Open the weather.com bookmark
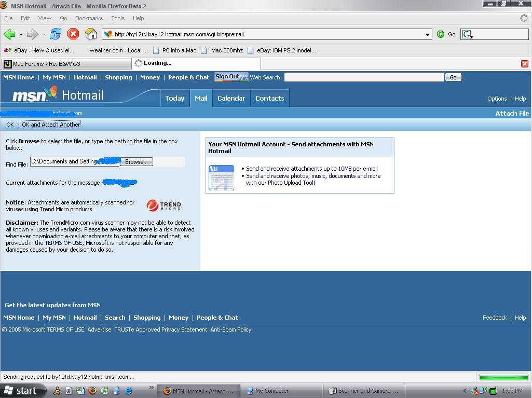This screenshot has width=532, height=398. tap(118, 50)
